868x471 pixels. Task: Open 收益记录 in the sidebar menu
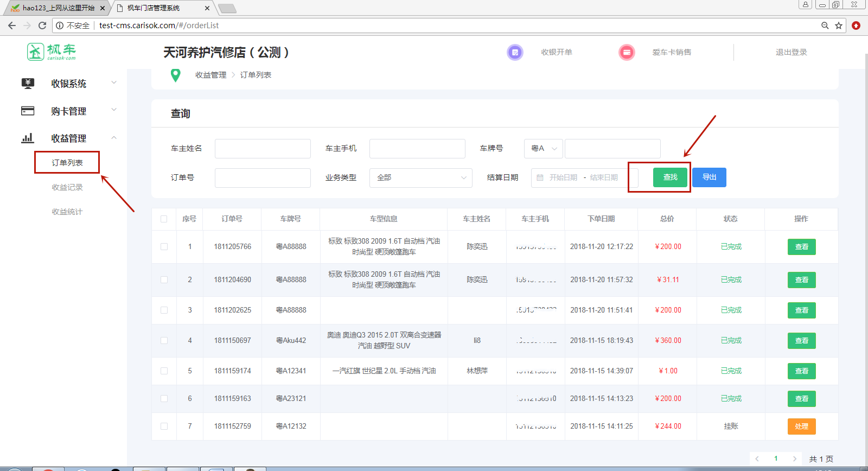(67, 187)
